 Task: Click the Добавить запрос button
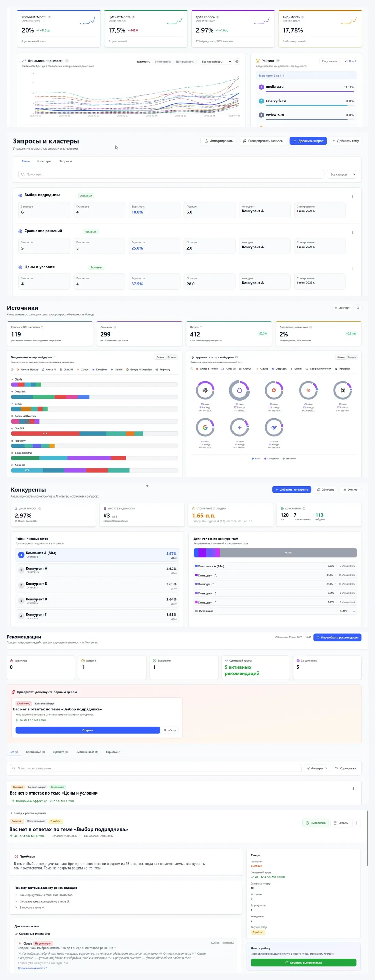308,141
